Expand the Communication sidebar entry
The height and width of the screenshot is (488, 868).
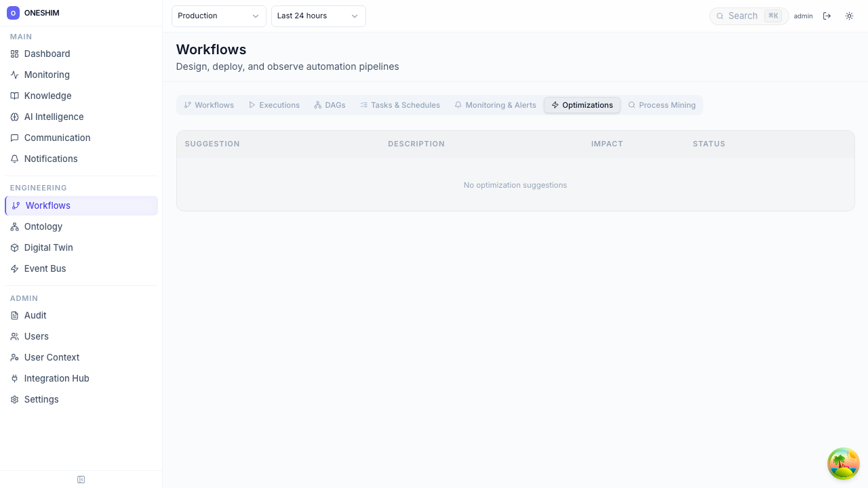57,138
